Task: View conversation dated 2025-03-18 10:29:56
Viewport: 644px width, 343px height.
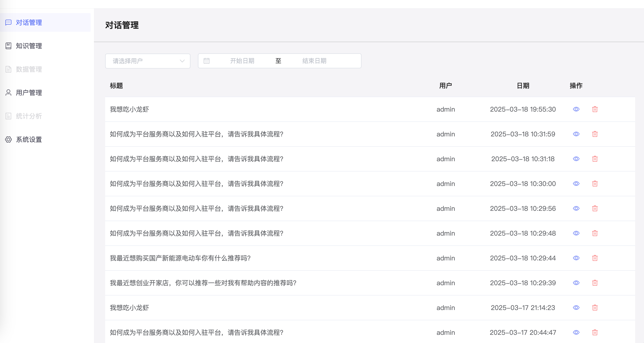Action: click(x=576, y=208)
